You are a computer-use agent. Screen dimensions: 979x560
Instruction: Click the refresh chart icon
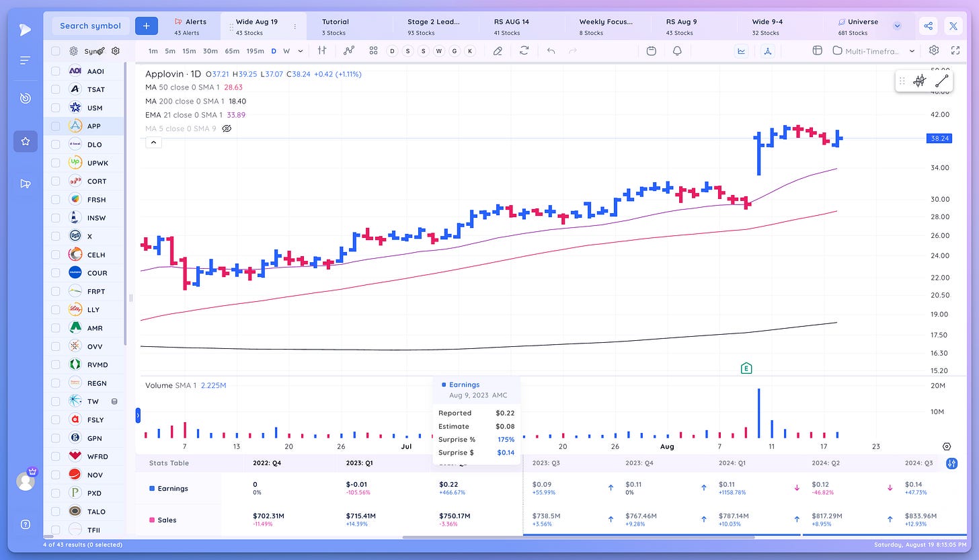524,50
